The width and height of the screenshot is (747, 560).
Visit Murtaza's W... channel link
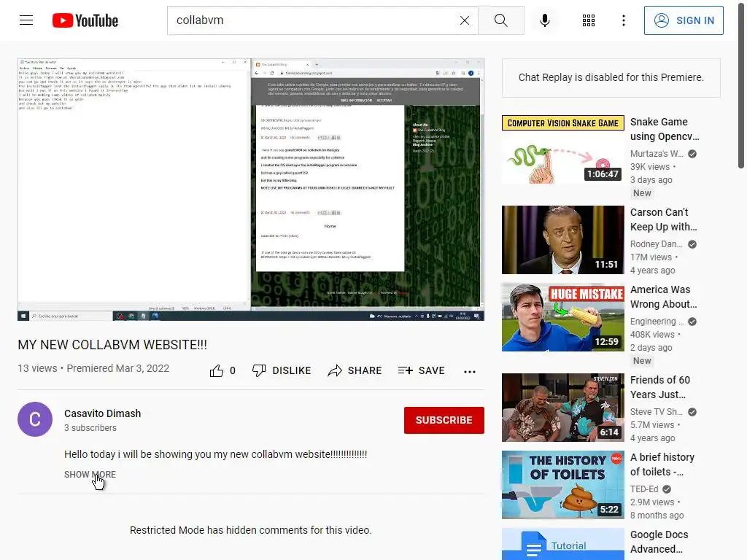coord(657,154)
